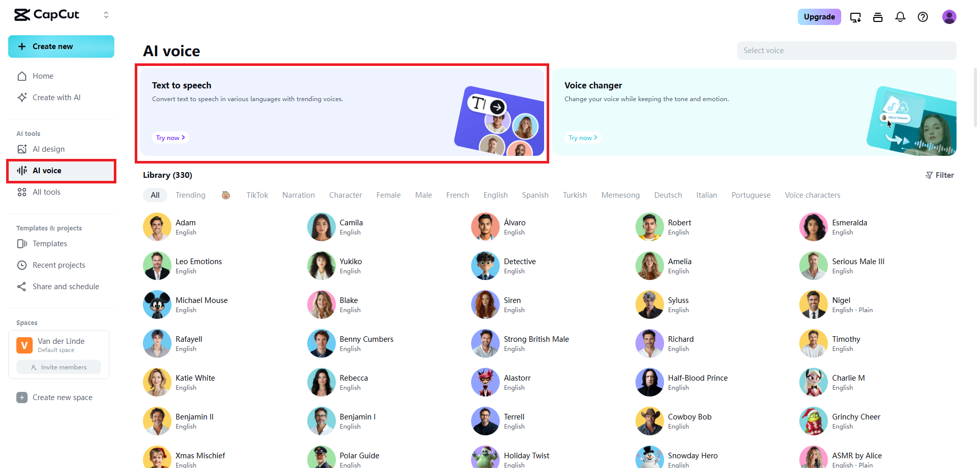The height and width of the screenshot is (468, 980).
Task: Select the Trending library tab
Action: point(190,195)
